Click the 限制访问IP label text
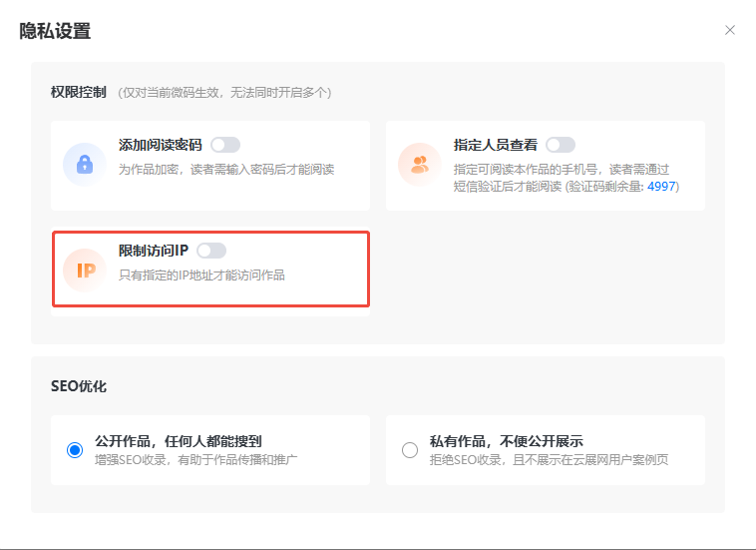 pyautogui.click(x=153, y=251)
